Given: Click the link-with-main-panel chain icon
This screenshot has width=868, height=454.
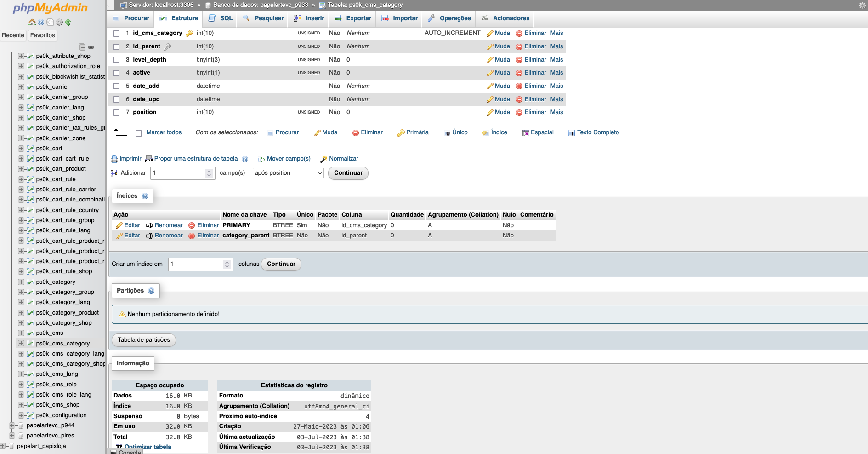Looking at the screenshot, I should (91, 47).
